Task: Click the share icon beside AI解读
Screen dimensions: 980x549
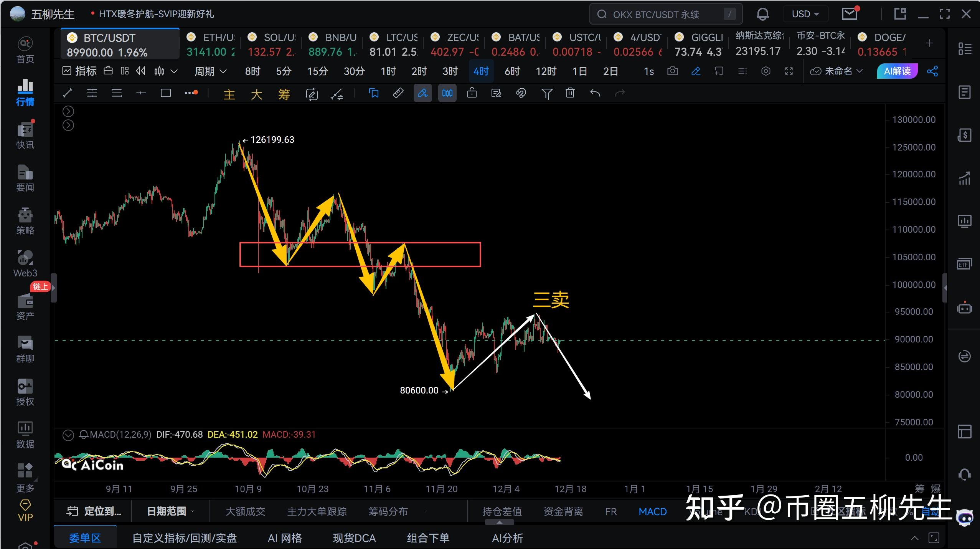Action: click(932, 71)
